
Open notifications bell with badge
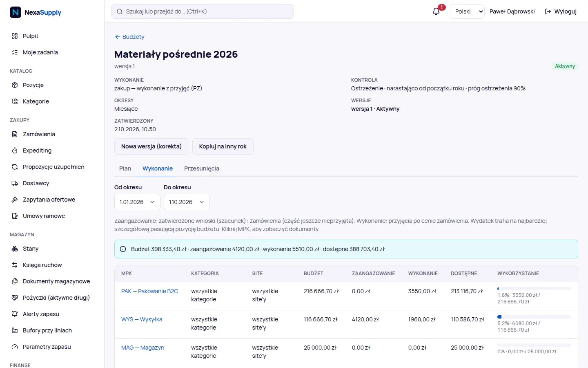(x=436, y=11)
